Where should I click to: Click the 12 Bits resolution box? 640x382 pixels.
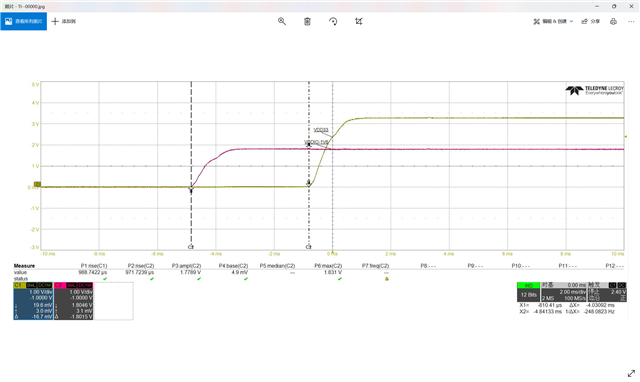[x=529, y=295]
